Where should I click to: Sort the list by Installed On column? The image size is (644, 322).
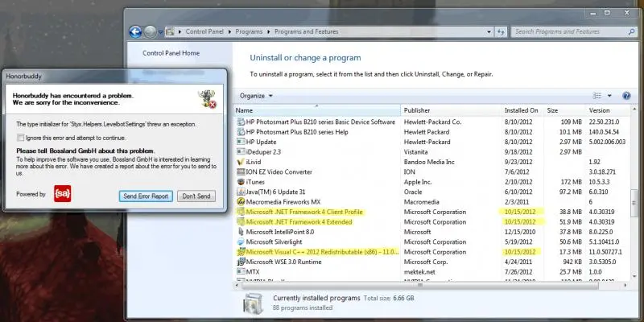pos(522,110)
